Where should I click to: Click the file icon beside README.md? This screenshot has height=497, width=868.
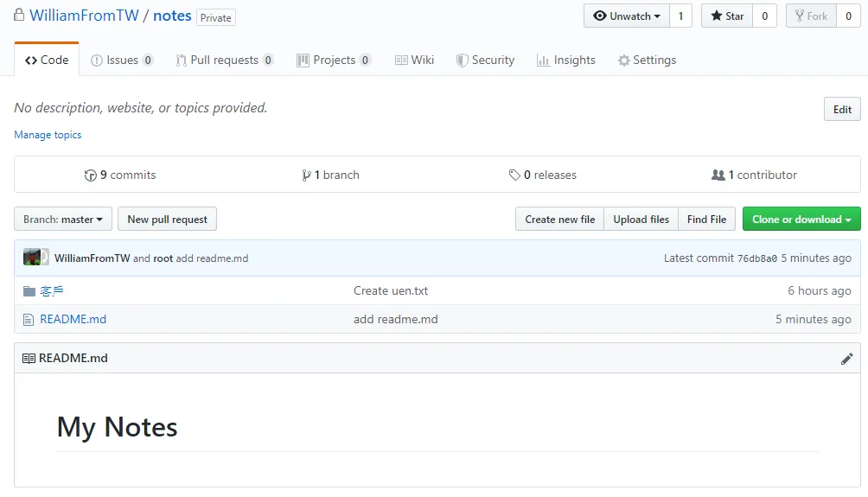coord(29,319)
